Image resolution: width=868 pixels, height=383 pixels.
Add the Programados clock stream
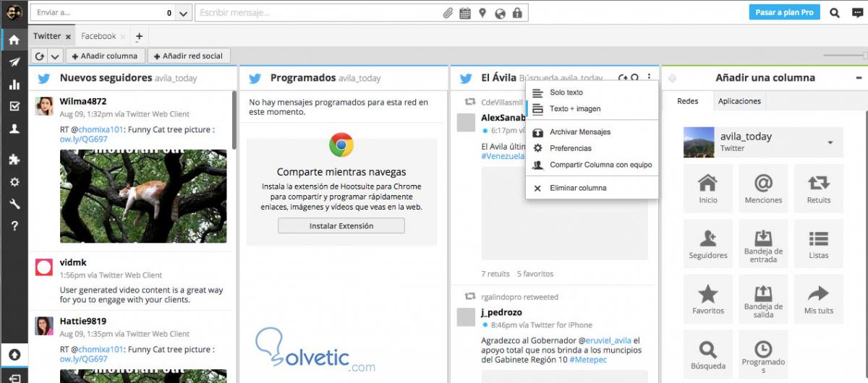pyautogui.click(x=763, y=354)
